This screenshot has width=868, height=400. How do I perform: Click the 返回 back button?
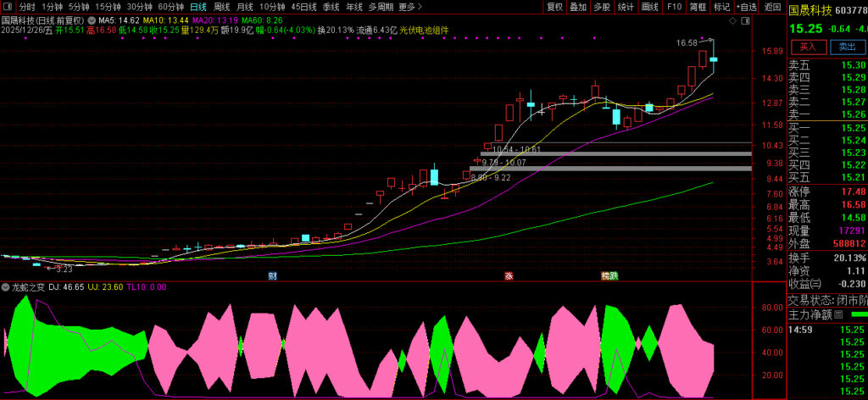click(772, 7)
